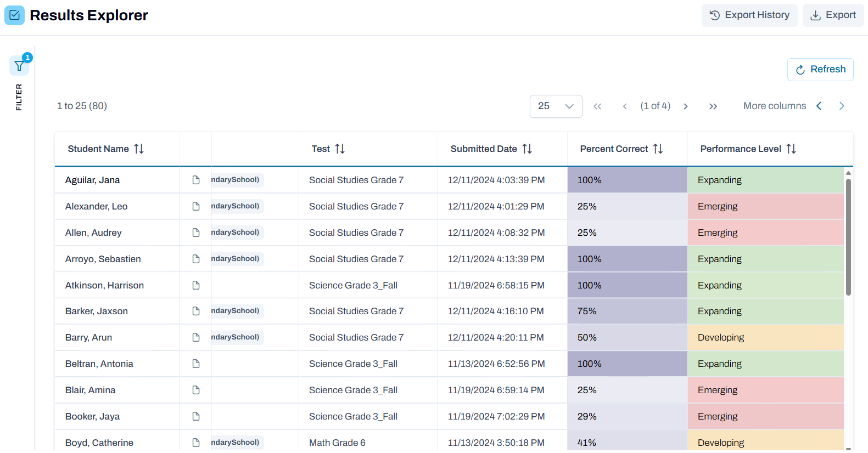Open document icon for Alexander, Leo

tap(196, 206)
